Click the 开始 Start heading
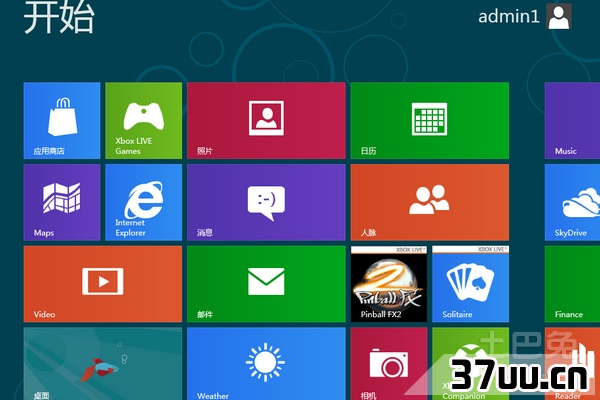Screen dimensions: 600x400 pyautogui.click(x=59, y=17)
